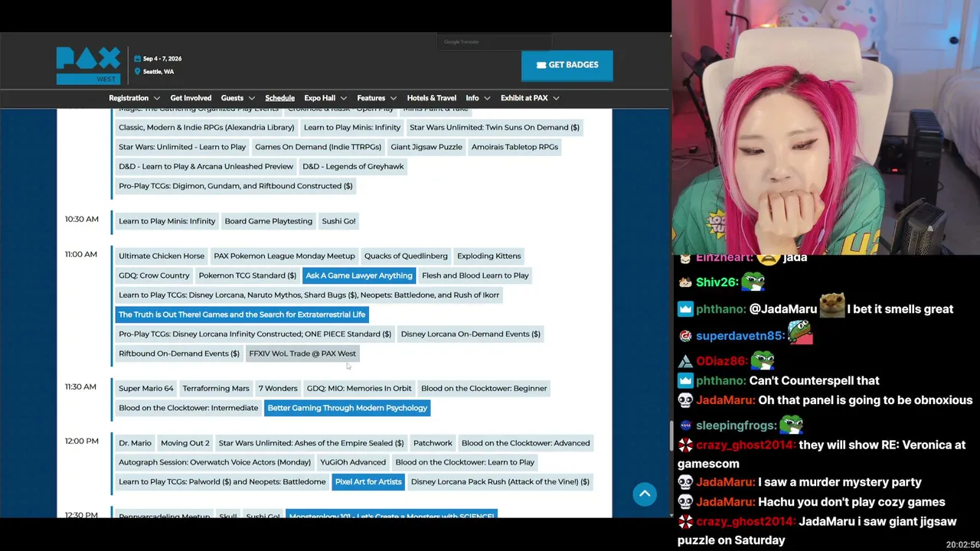Viewport: 980px width, 551px height.
Task: Open the Board Game Playtesting event
Action: 269,221
